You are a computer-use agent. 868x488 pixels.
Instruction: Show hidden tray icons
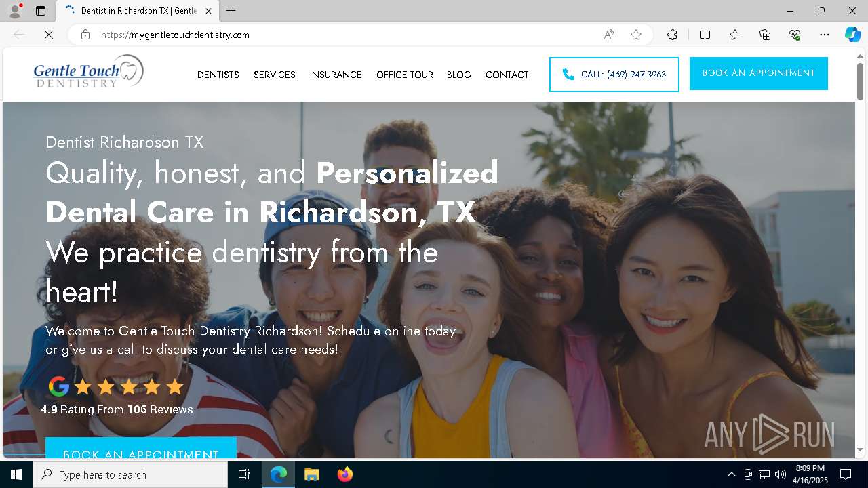pyautogui.click(x=731, y=474)
